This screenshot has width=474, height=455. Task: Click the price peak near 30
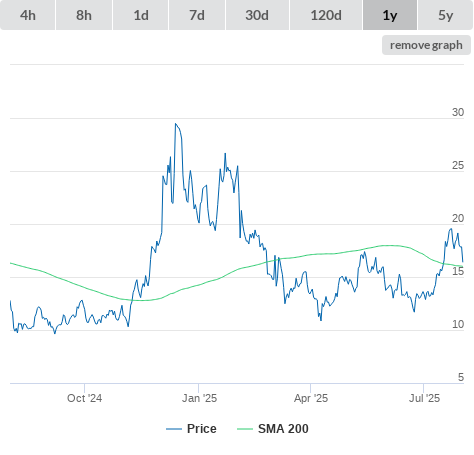[176, 124]
